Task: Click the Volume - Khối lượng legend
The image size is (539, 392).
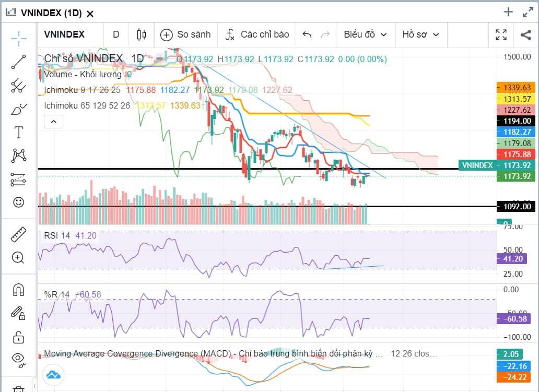Action: 83,75
